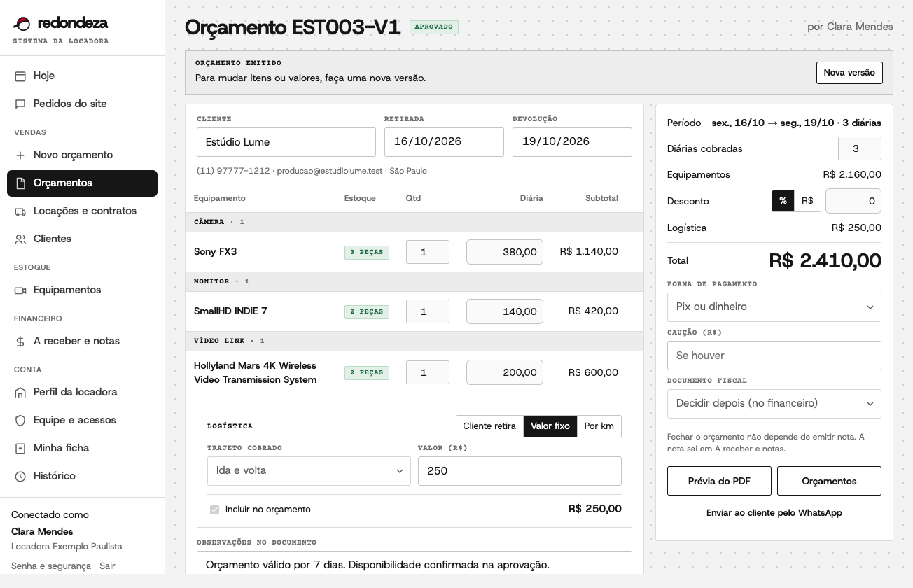The height and width of the screenshot is (588, 913).
Task: Click the redondeza logo icon
Action: (x=22, y=23)
